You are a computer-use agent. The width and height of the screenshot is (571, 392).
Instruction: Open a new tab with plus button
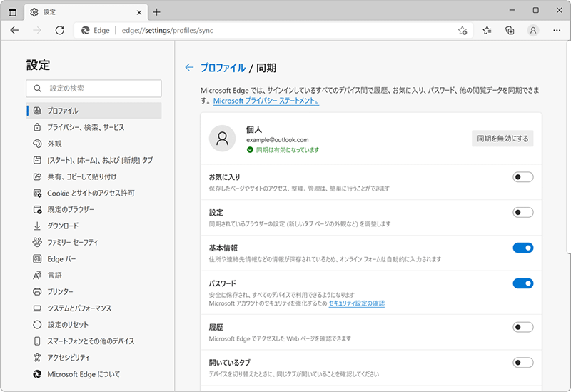click(156, 12)
